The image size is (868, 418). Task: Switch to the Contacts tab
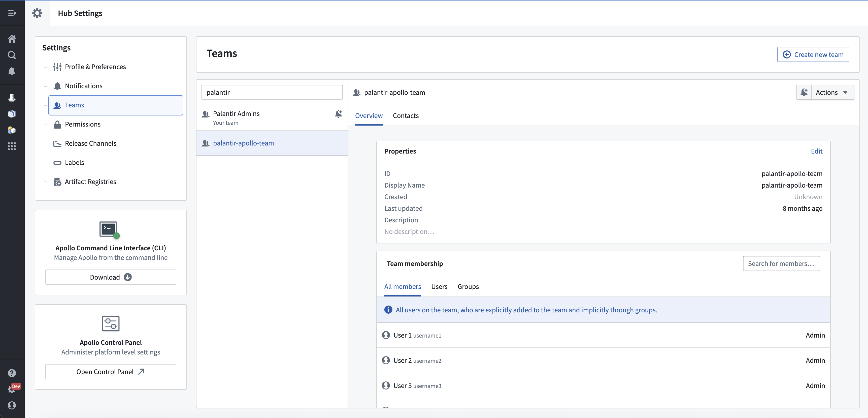[406, 116]
